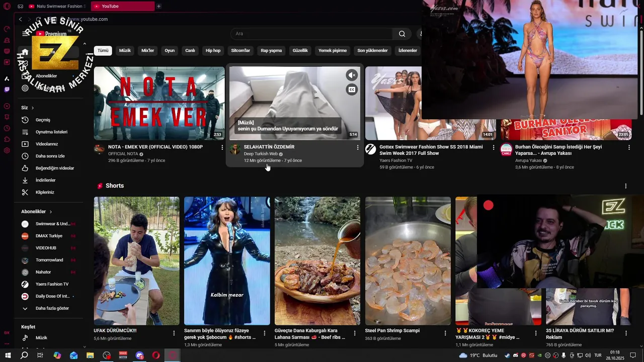Open the taskbar clock showing 01:18
The image size is (644, 362).
point(615,355)
